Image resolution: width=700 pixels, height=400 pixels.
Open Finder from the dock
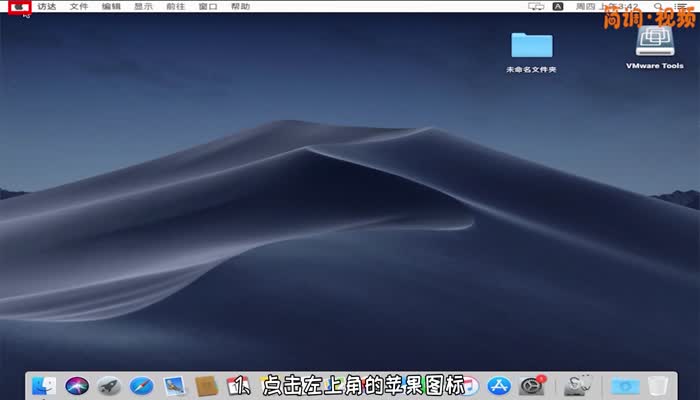click(44, 386)
